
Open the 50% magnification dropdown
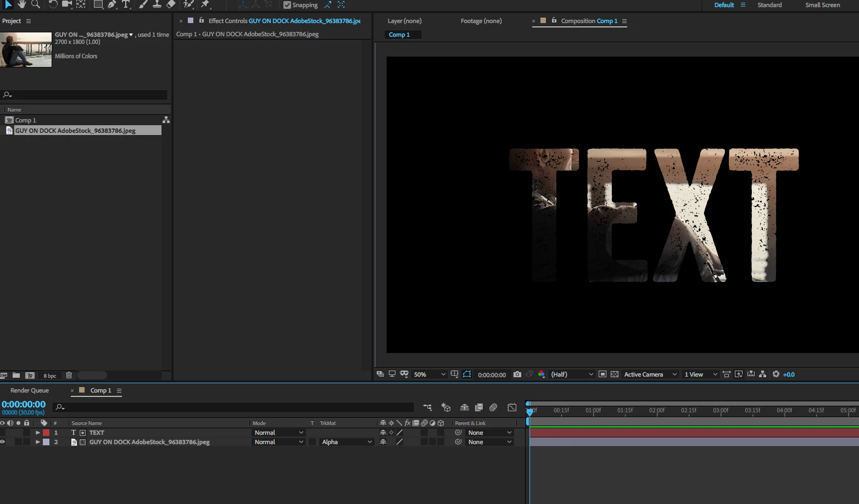(430, 374)
